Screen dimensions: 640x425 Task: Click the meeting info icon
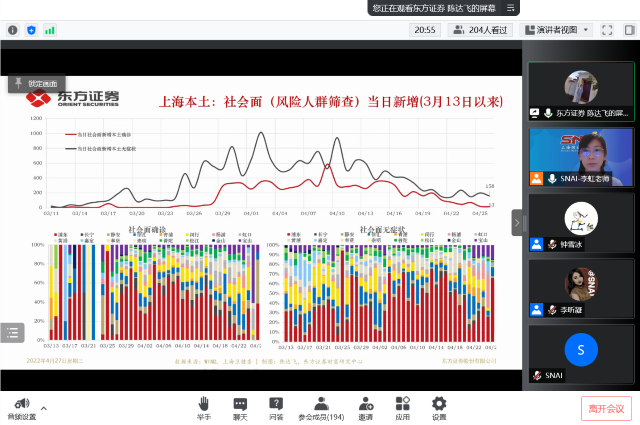coord(13,30)
